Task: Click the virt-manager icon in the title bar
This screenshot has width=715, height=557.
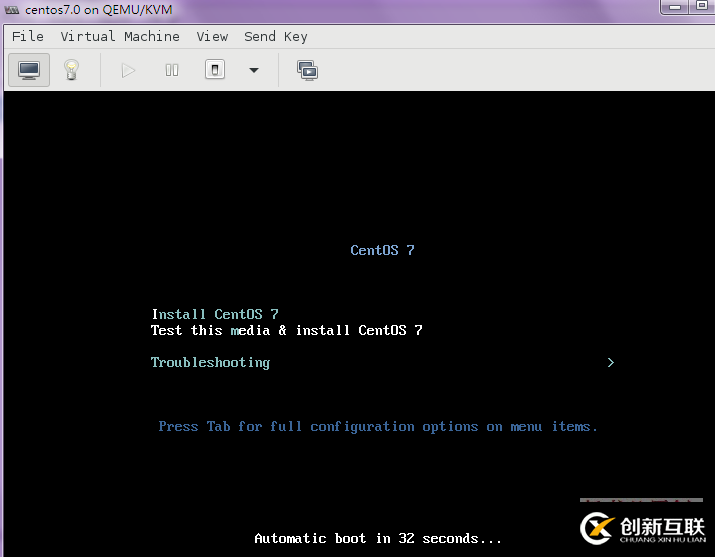Action: coord(11,10)
